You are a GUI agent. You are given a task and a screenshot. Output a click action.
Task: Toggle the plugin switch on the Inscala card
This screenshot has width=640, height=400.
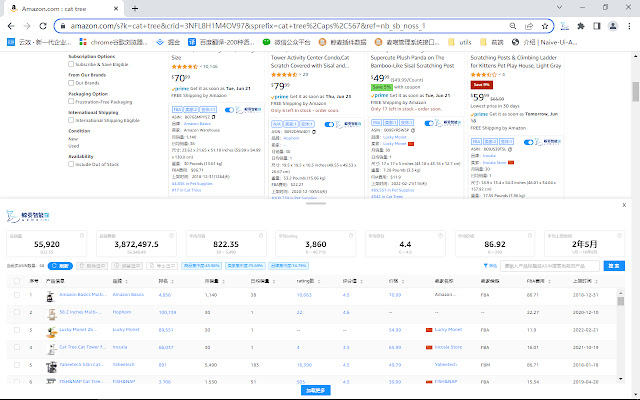pyautogui.click(x=529, y=142)
